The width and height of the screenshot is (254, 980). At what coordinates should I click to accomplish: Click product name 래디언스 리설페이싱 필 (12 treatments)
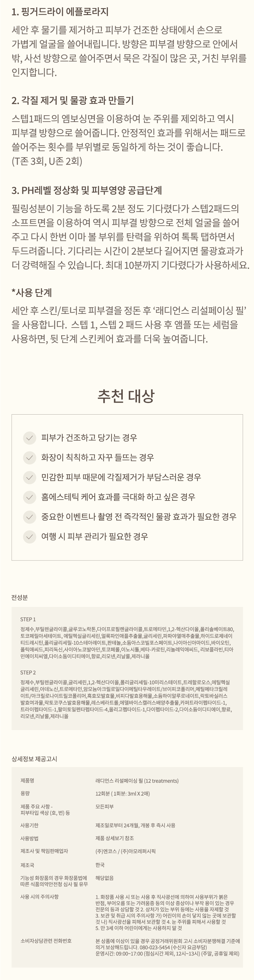coord(137,781)
